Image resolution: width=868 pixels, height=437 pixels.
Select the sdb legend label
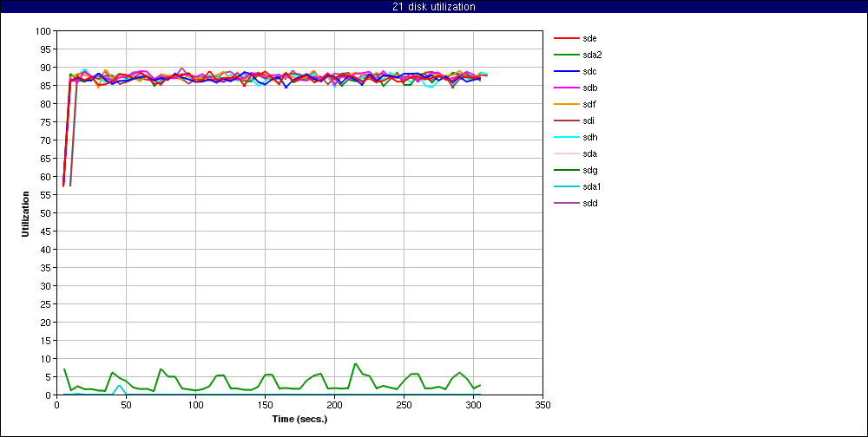(589, 88)
